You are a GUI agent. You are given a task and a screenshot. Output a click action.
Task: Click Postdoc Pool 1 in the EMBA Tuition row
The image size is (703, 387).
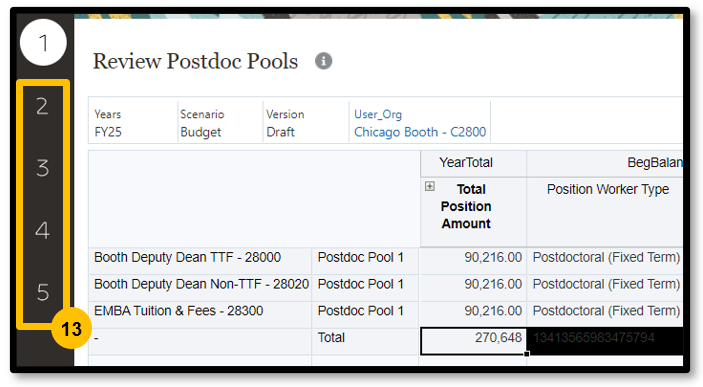click(x=365, y=315)
